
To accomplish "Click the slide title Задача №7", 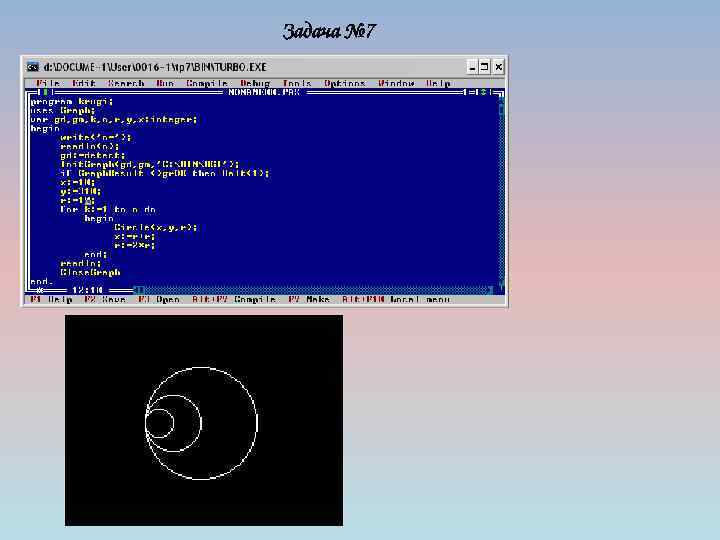I will [329, 32].
